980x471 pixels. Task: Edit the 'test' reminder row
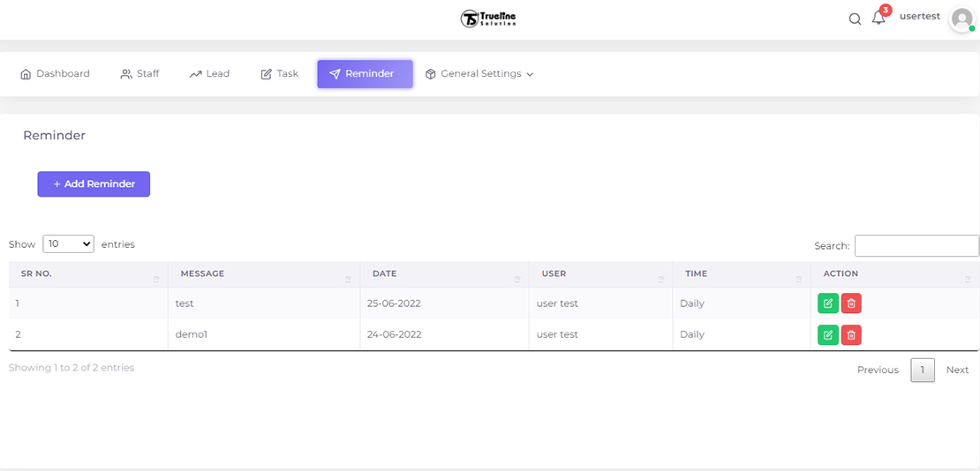(828, 303)
